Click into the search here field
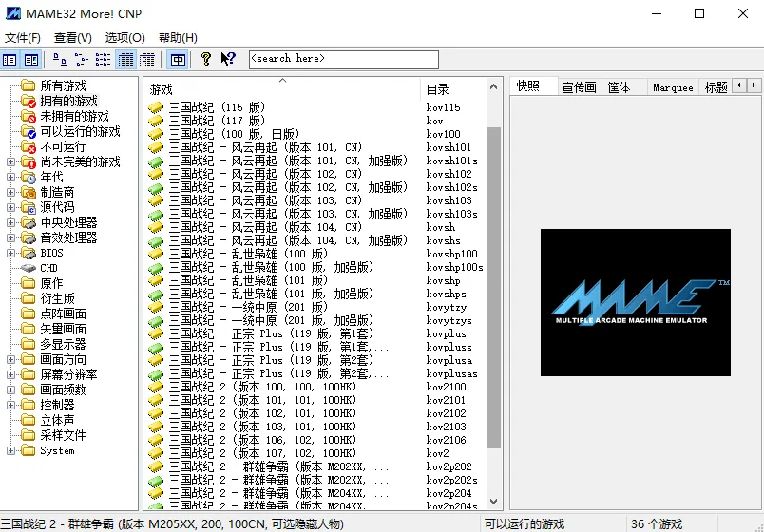Screen dimensions: 764x532 343,59
